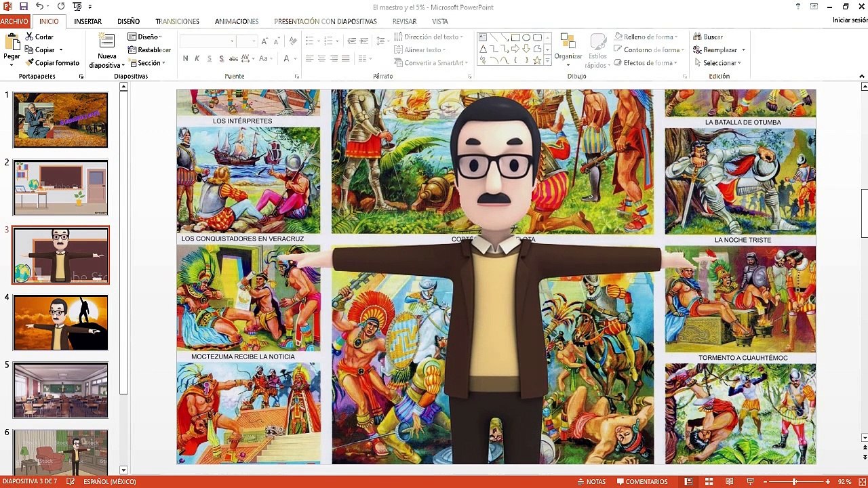Toggle bold (N) formatting

click(x=185, y=58)
